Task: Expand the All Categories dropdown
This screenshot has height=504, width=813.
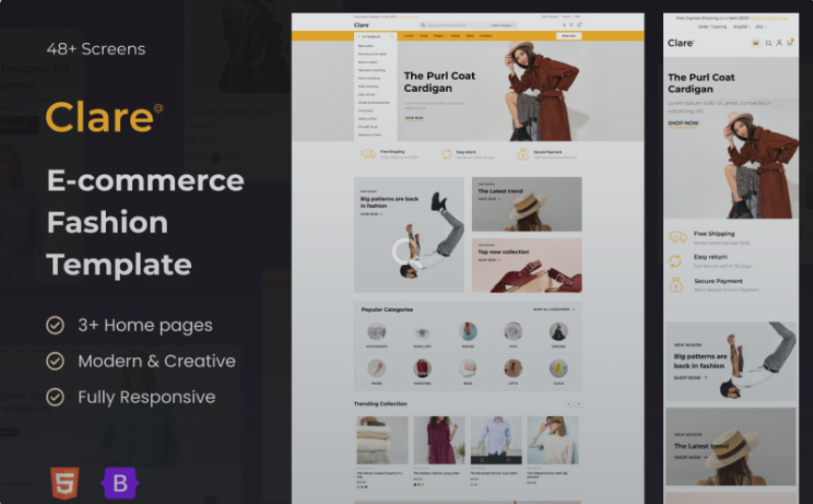Action: click(x=376, y=36)
